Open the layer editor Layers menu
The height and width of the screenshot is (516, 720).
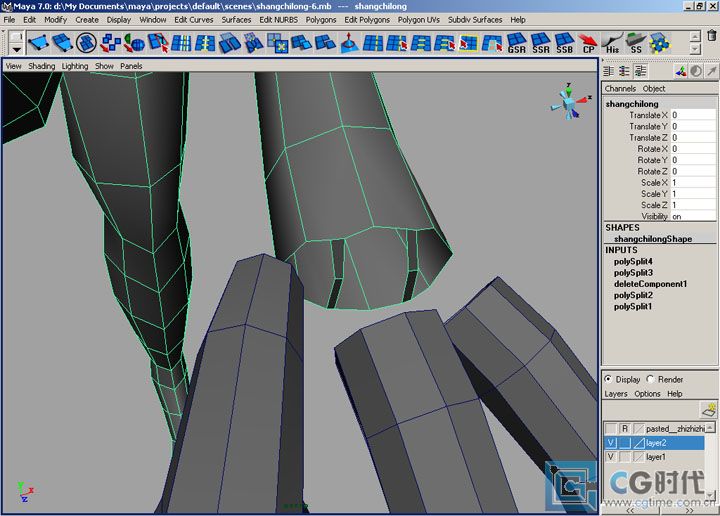(x=616, y=394)
